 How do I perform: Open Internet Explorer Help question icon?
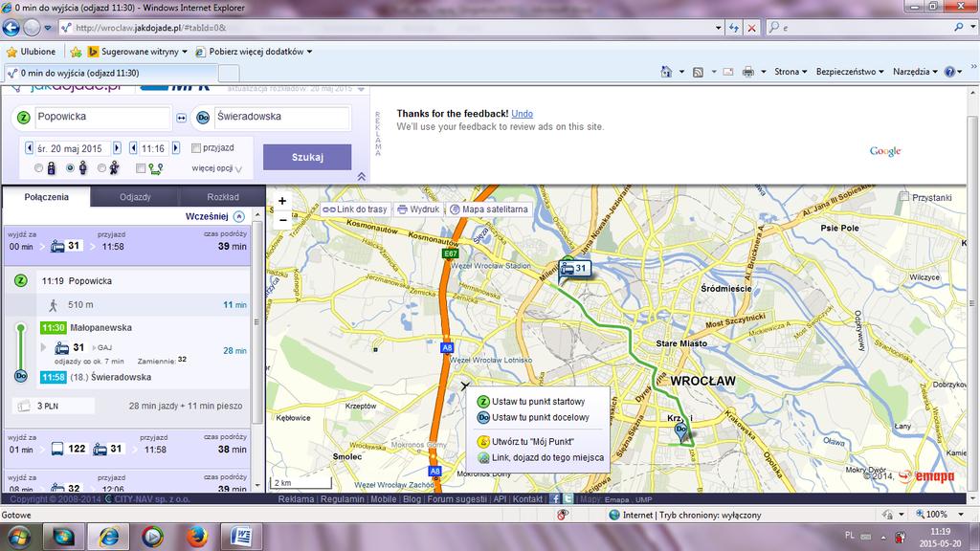949,72
